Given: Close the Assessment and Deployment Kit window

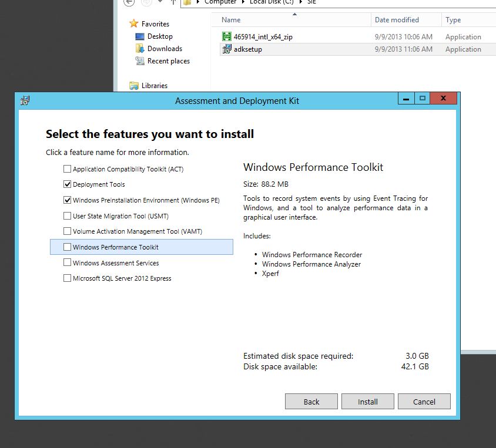Looking at the screenshot, I should tap(444, 99).
